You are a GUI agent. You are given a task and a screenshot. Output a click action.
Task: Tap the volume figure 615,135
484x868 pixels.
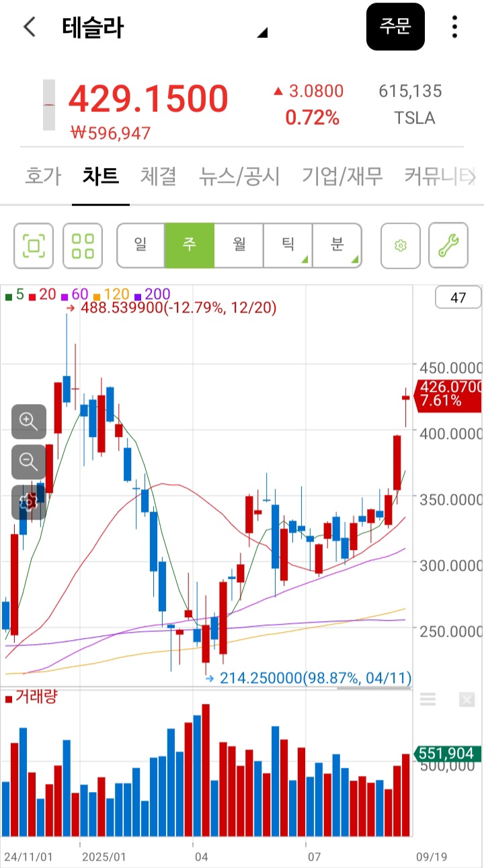tap(410, 91)
